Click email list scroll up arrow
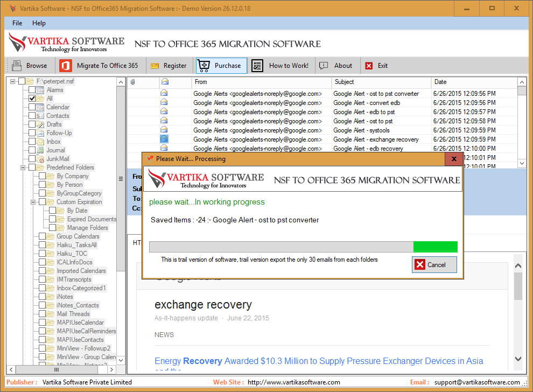The width and height of the screenshot is (533, 392). pos(522,82)
